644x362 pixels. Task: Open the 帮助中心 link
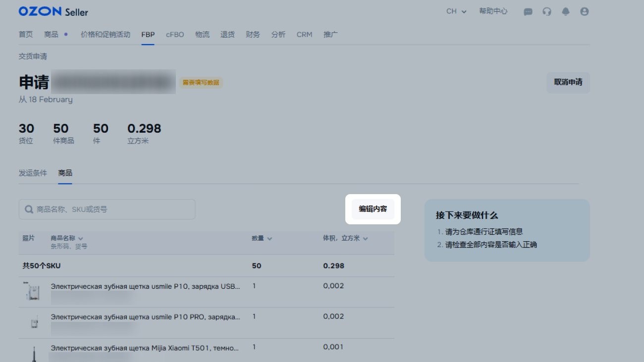click(x=493, y=11)
